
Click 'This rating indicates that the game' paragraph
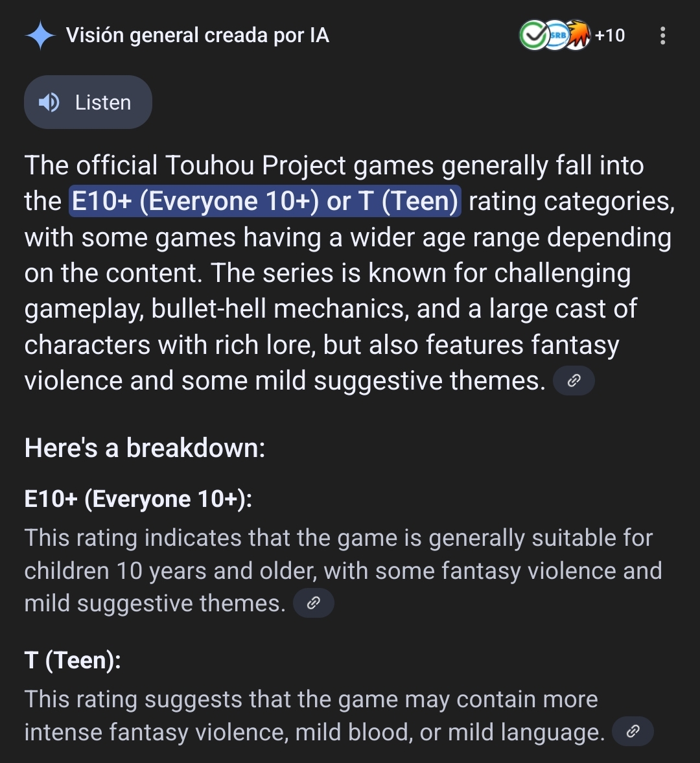coord(344,570)
